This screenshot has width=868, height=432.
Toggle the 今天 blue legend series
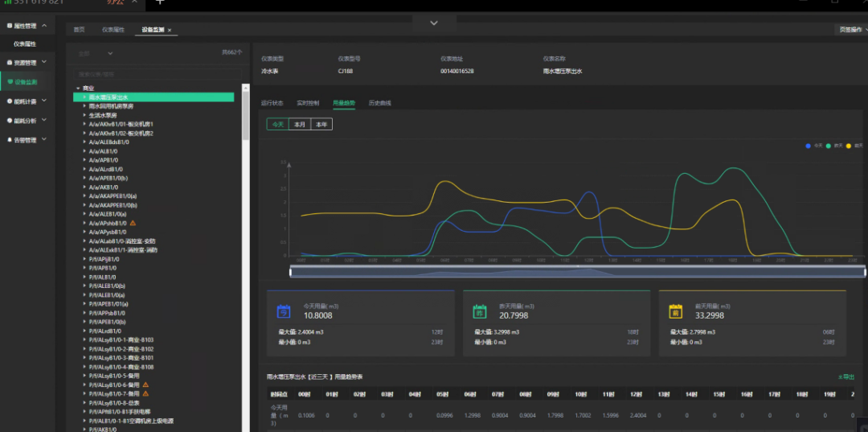(x=813, y=146)
